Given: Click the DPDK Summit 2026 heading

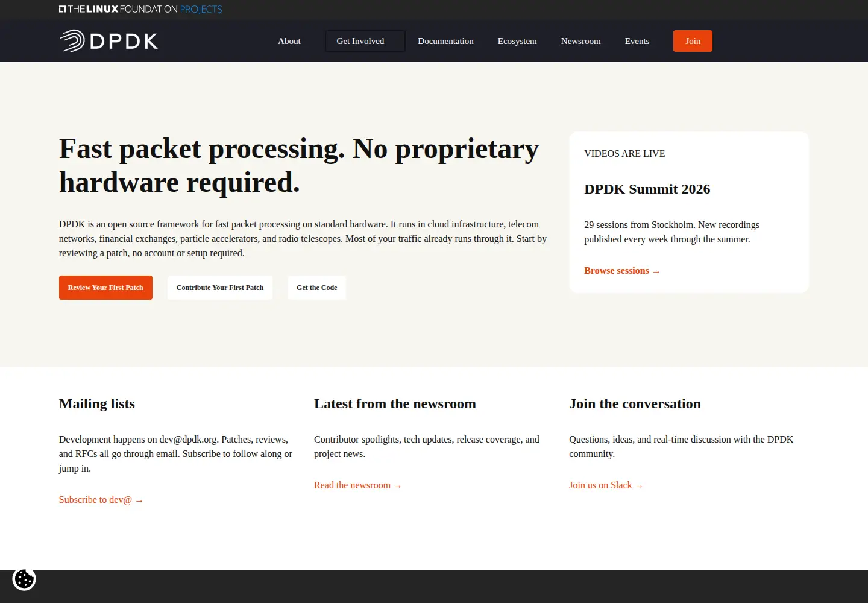Looking at the screenshot, I should point(647,189).
